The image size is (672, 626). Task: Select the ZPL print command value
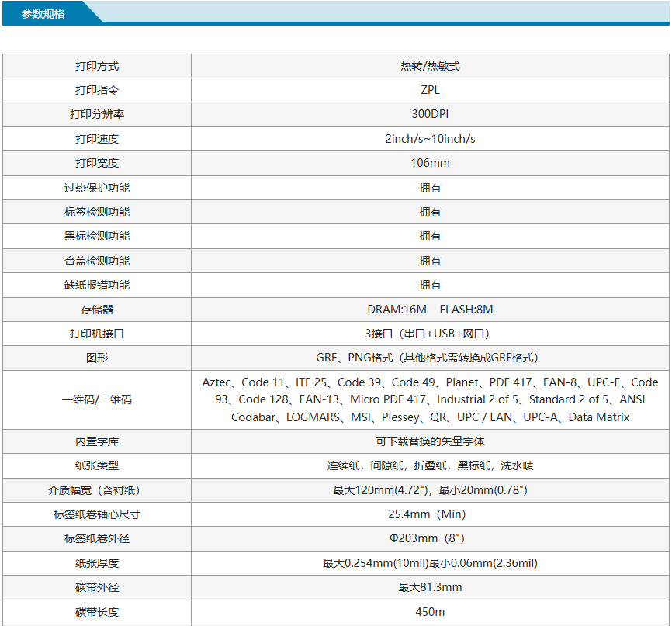430,90
